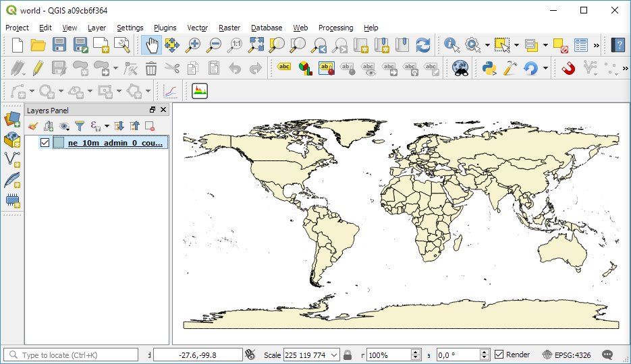Click the Zoom In magnifier tool
The width and height of the screenshot is (631, 364).
193,45
